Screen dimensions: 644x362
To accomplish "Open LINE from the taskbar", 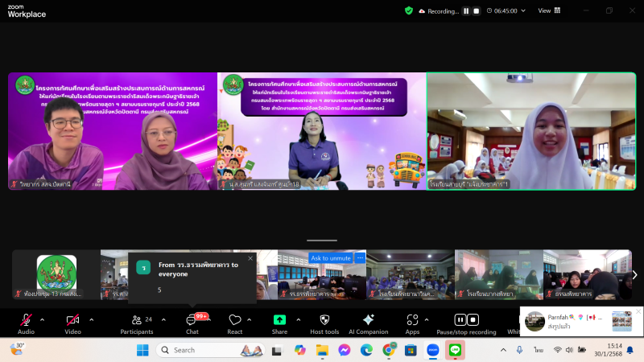I will pyautogui.click(x=455, y=350).
